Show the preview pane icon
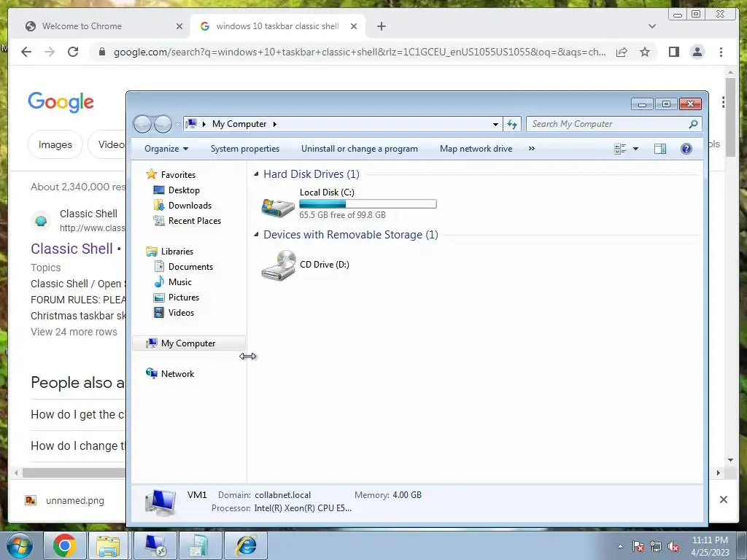The width and height of the screenshot is (747, 560). pyautogui.click(x=659, y=149)
